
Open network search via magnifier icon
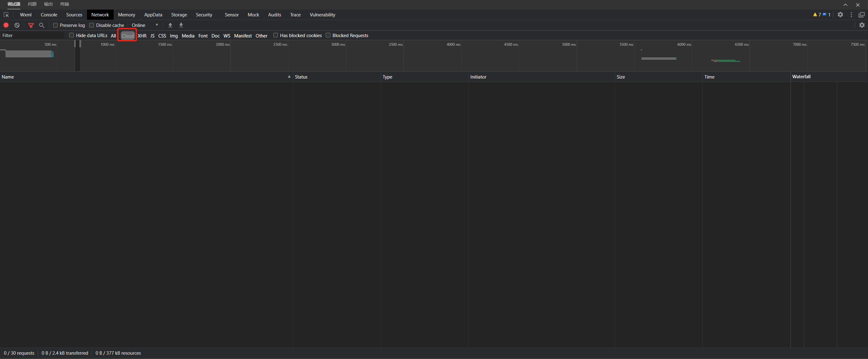[42, 25]
